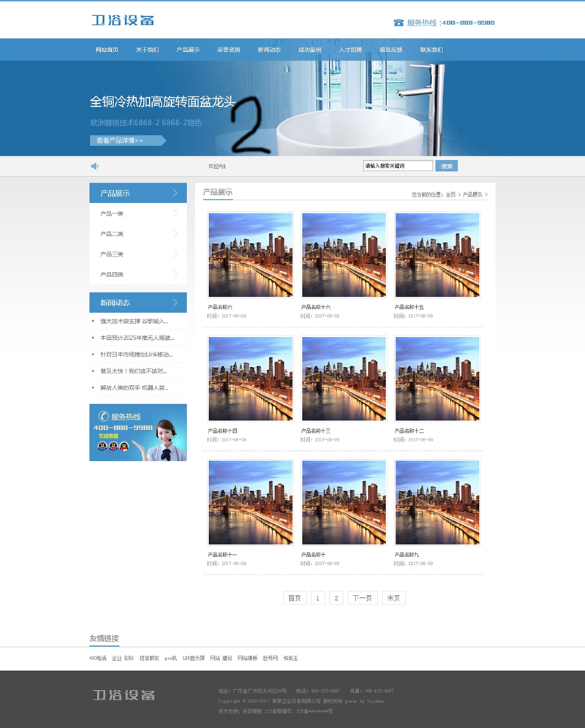The width and height of the screenshot is (585, 728).
Task: Go to 下一页 in pagination
Action: pos(362,598)
